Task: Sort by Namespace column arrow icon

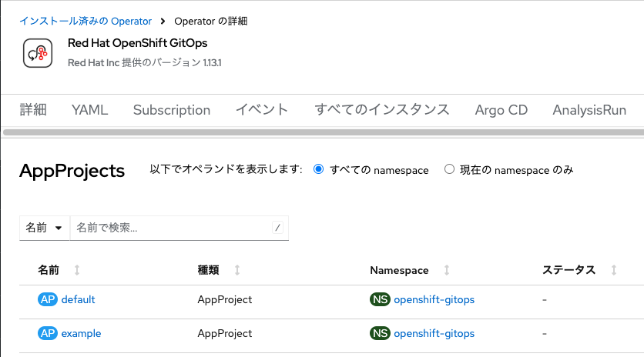Action: (x=447, y=270)
